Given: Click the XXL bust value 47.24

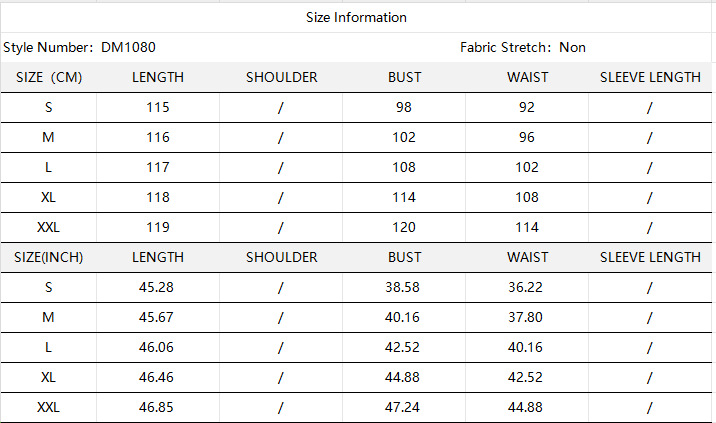Looking at the screenshot, I should click(x=404, y=407).
